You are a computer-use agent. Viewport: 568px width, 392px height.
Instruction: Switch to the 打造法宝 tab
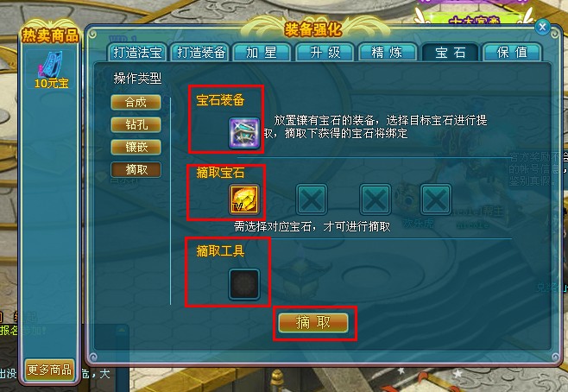tap(137, 53)
